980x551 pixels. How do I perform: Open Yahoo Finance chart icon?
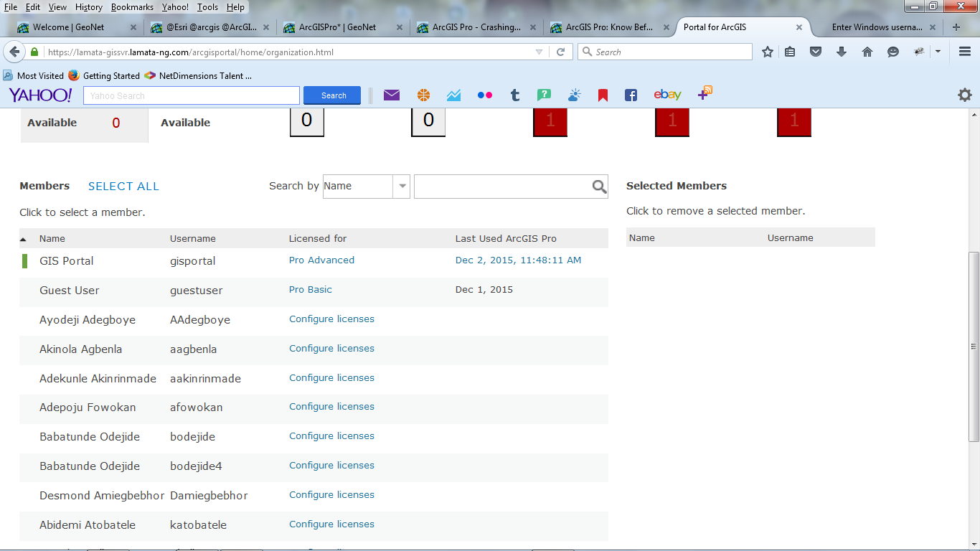pyautogui.click(x=453, y=95)
